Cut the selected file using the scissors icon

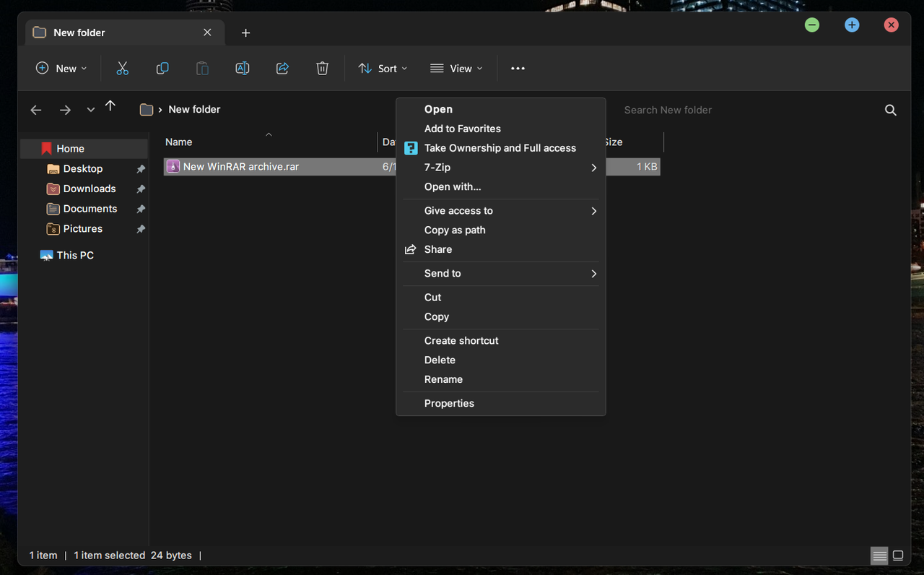coord(122,68)
